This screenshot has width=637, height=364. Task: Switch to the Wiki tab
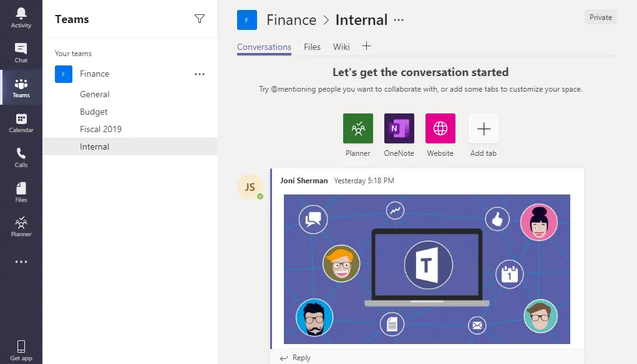(341, 47)
